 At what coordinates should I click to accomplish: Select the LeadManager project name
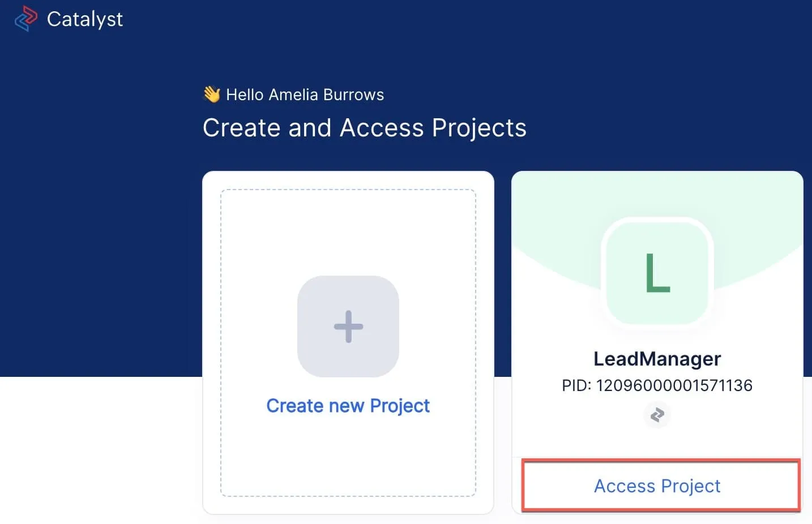point(657,359)
